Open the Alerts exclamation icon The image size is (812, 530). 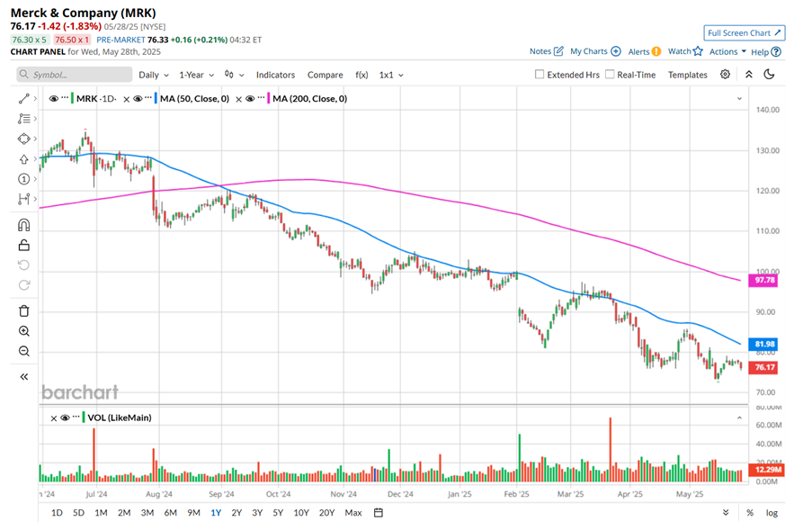point(656,51)
